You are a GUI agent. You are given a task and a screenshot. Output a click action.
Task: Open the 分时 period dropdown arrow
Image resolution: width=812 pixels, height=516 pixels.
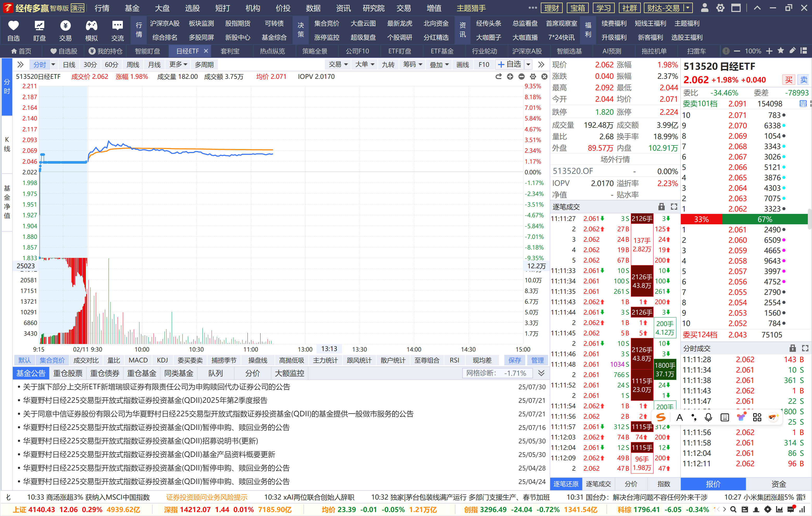pos(53,65)
